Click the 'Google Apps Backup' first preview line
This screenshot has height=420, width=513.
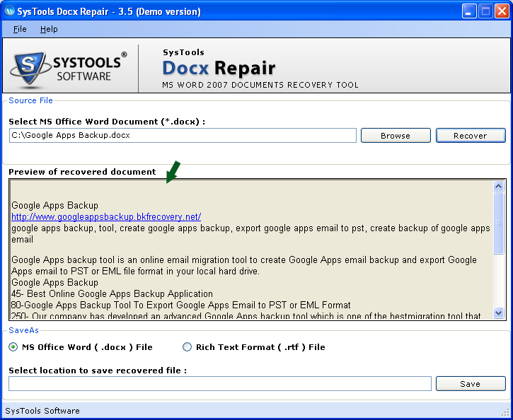click(x=54, y=205)
